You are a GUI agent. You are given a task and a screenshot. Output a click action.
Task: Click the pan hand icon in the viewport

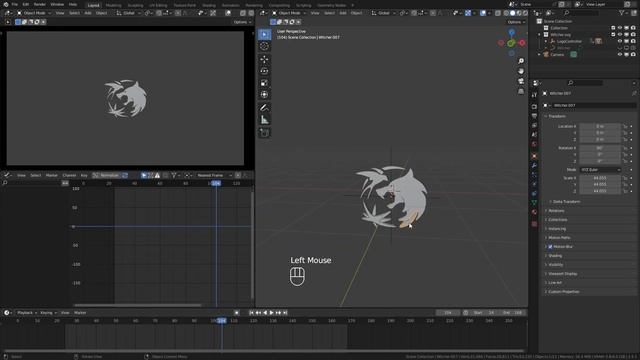point(521,71)
